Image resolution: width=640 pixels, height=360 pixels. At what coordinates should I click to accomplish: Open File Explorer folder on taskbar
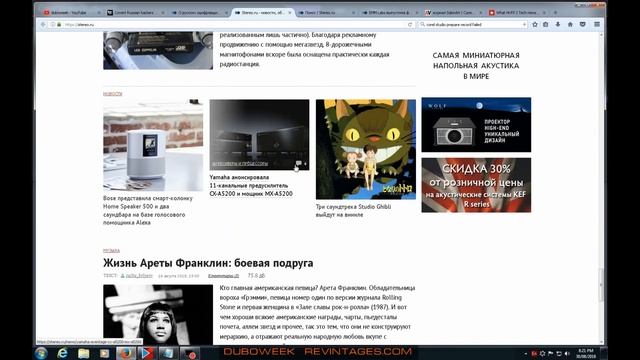tap(83, 353)
